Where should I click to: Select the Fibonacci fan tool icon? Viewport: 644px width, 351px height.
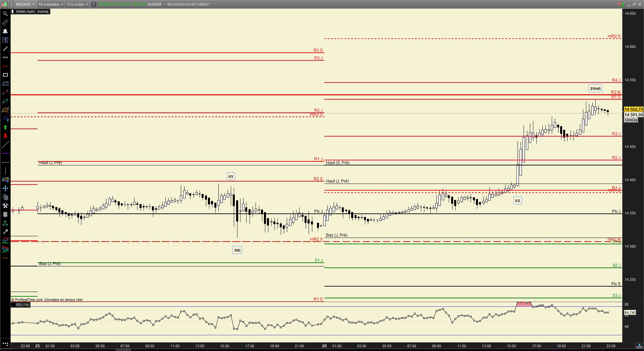coord(5,180)
